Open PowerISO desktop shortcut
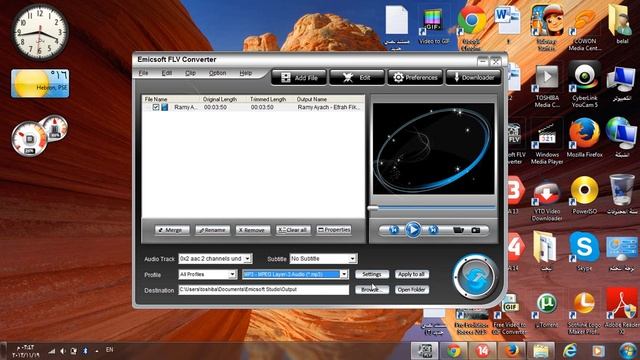The height and width of the screenshot is (360, 640). point(584,195)
